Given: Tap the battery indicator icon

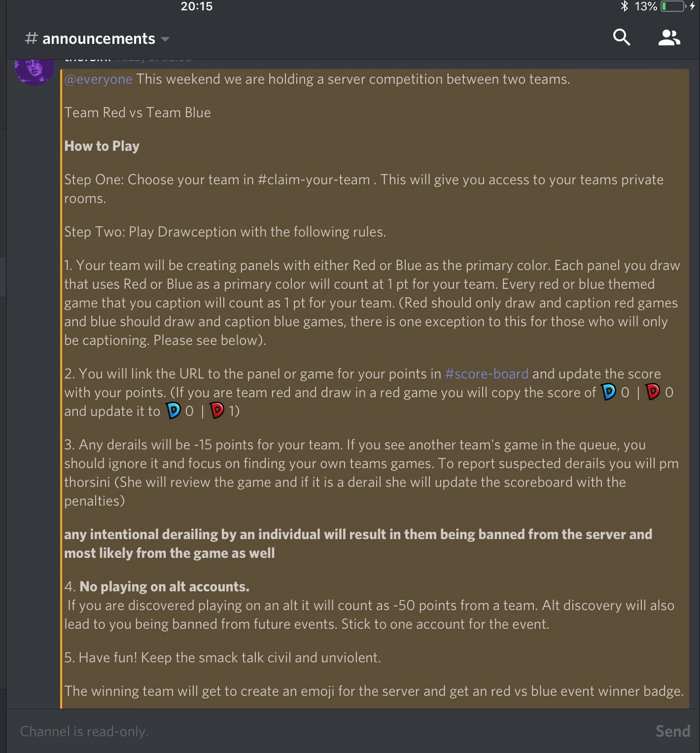Looking at the screenshot, I should [x=673, y=6].
